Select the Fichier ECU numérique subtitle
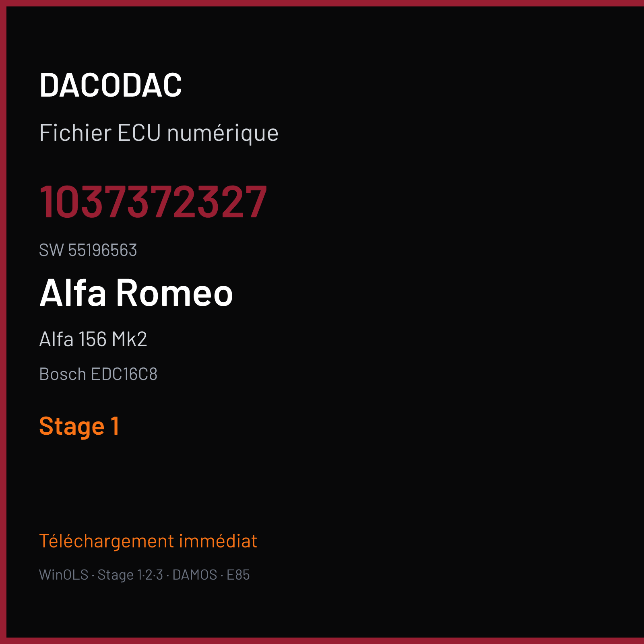This screenshot has width=644, height=644. click(159, 133)
